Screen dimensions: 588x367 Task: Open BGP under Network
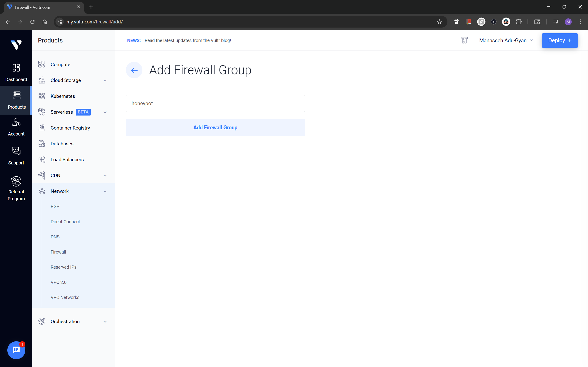[x=55, y=206]
